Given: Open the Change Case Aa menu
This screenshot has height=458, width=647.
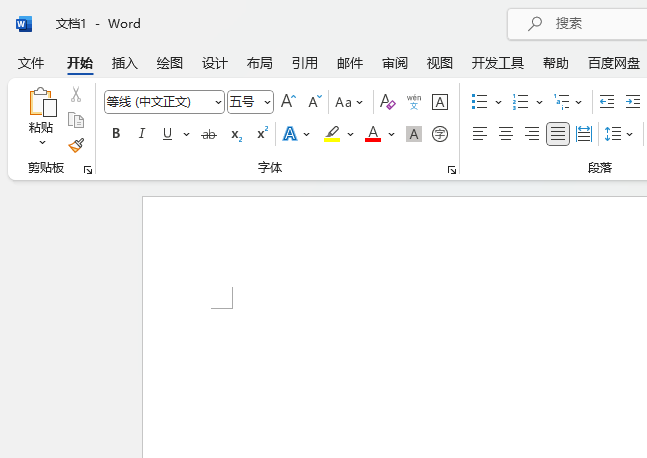Looking at the screenshot, I should click(349, 102).
